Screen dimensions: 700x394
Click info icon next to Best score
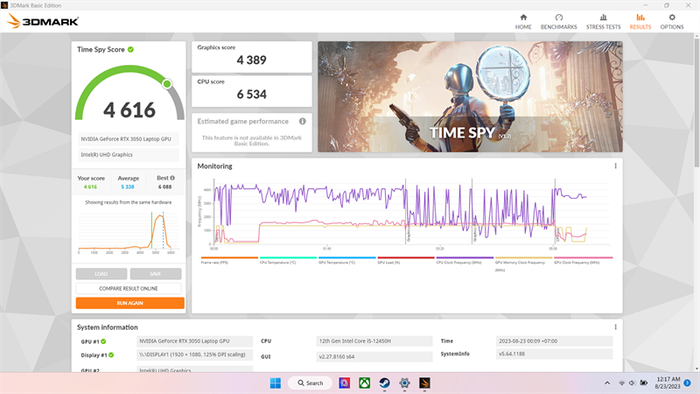click(x=172, y=178)
